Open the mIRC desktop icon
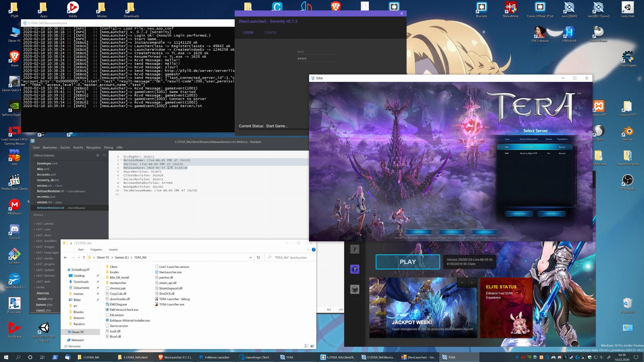This screenshot has width=644, height=362. pyautogui.click(x=14, y=157)
